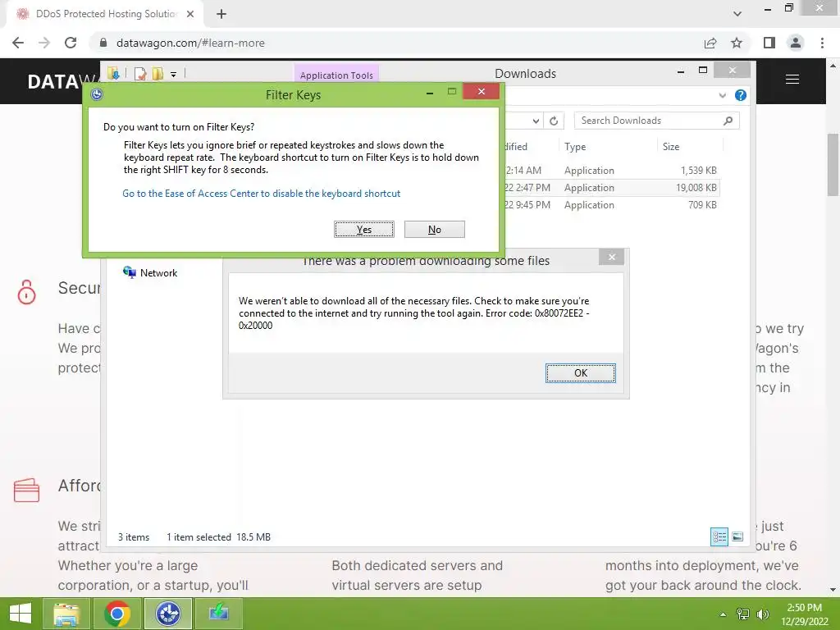This screenshot has height=630, width=840.
Task: Open Chrome three-dot menu
Action: point(822,43)
